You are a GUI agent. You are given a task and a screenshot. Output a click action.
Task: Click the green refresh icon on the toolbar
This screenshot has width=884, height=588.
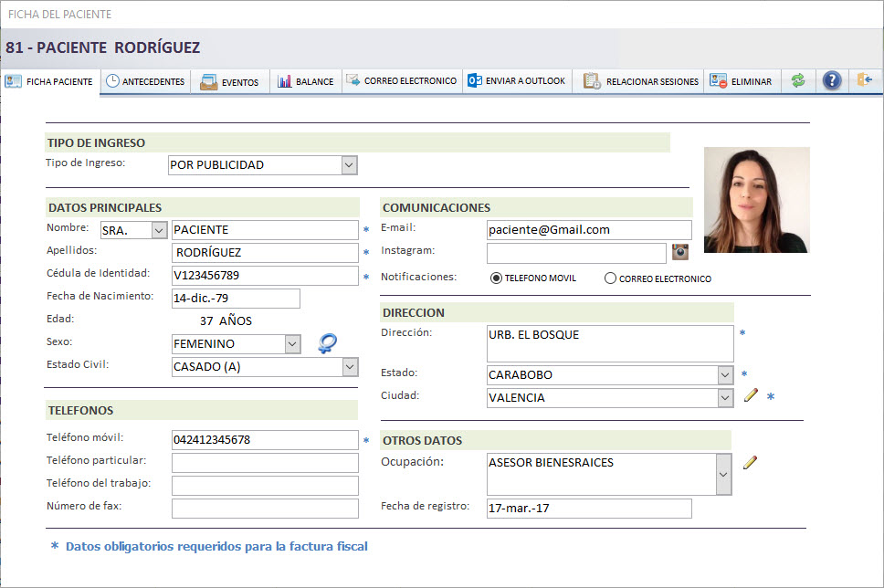pos(798,81)
